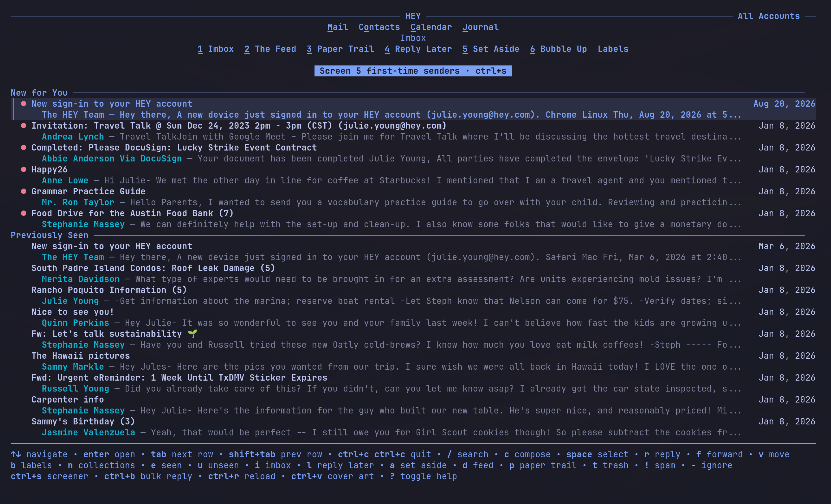
Task: Click the up-down navigate arrows hint
Action: (39, 454)
